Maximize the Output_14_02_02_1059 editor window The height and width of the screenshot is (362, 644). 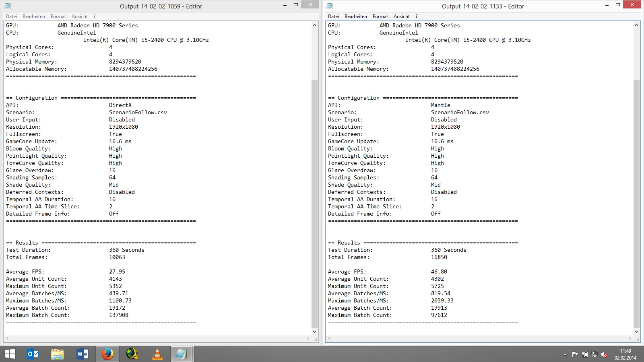tap(296, 5)
